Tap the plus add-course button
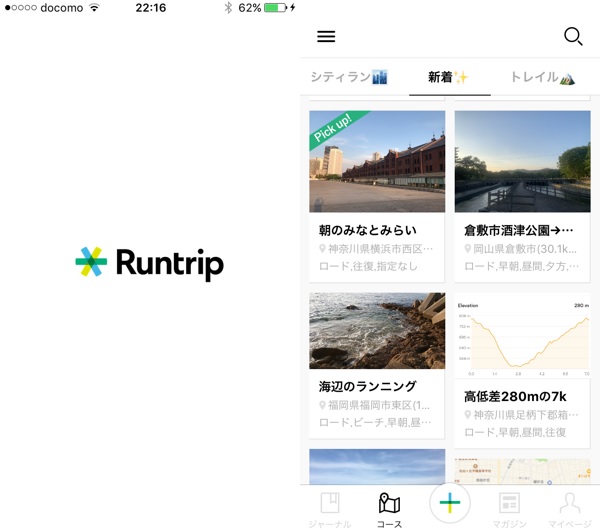This screenshot has width=603, height=530. pos(450,503)
